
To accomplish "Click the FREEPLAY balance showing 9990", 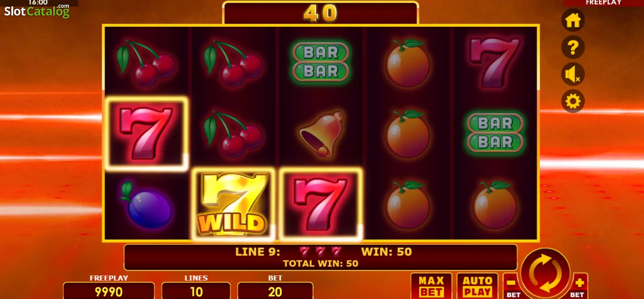I will (109, 291).
